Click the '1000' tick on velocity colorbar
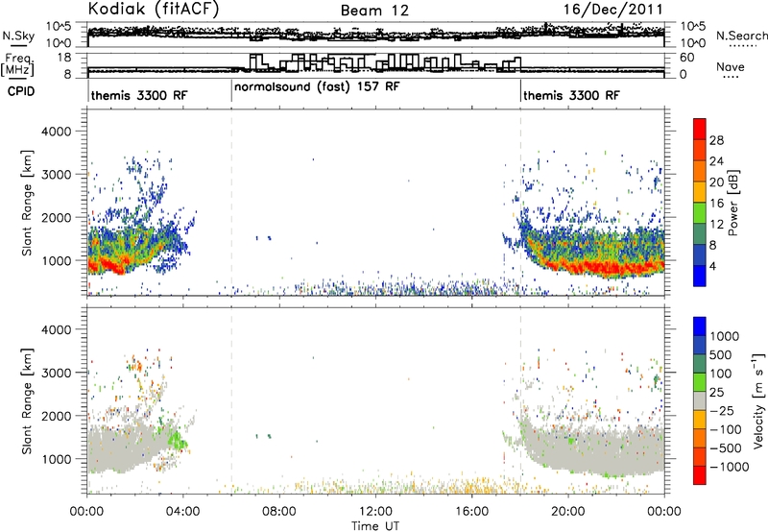 coord(725,336)
